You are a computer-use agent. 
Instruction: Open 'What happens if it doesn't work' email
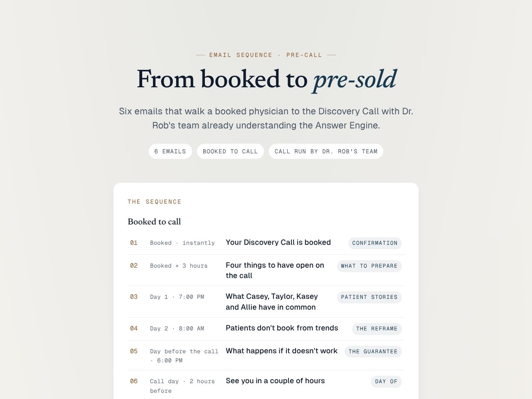pos(281,351)
